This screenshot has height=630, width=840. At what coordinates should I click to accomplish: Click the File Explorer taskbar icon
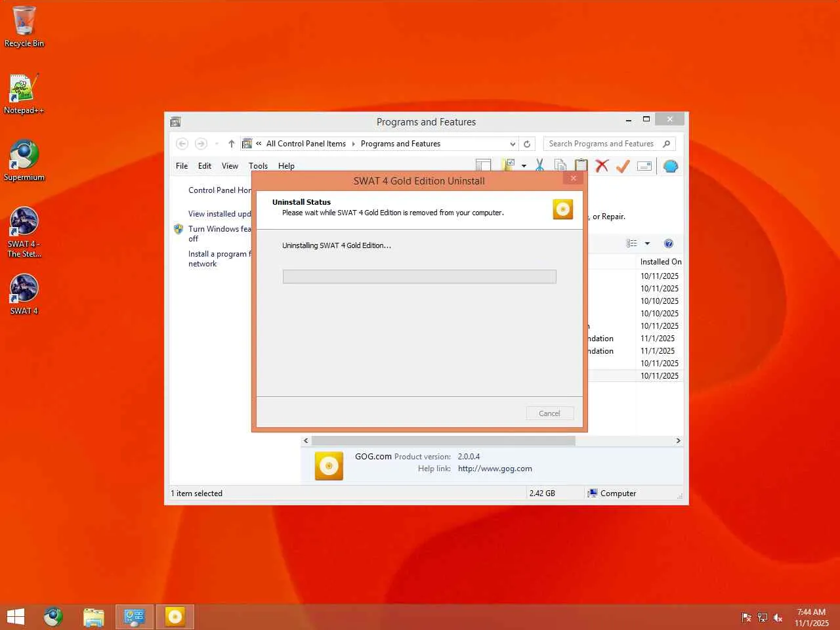click(94, 617)
